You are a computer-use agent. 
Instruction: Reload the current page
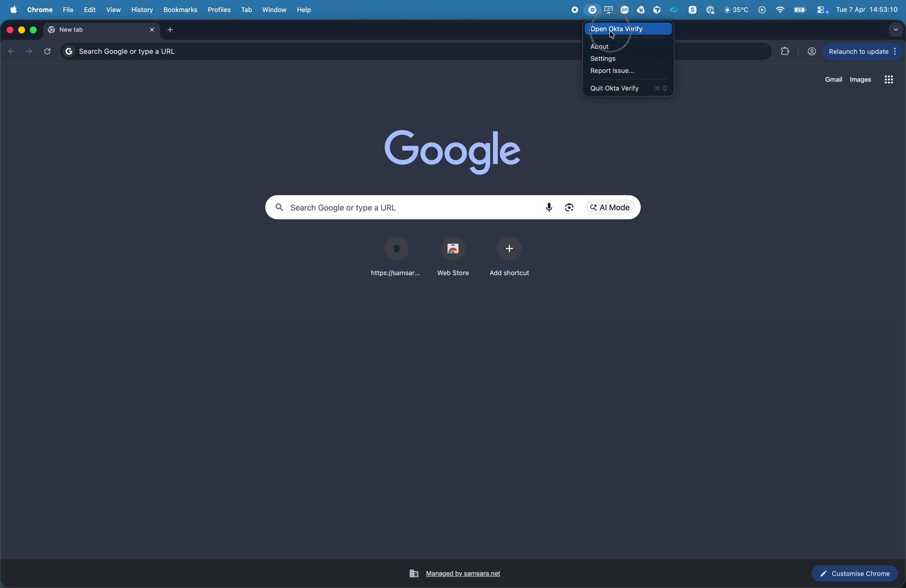click(x=47, y=51)
